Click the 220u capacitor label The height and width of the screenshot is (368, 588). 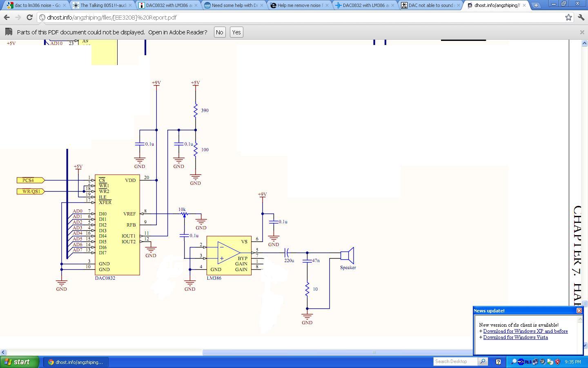[289, 260]
